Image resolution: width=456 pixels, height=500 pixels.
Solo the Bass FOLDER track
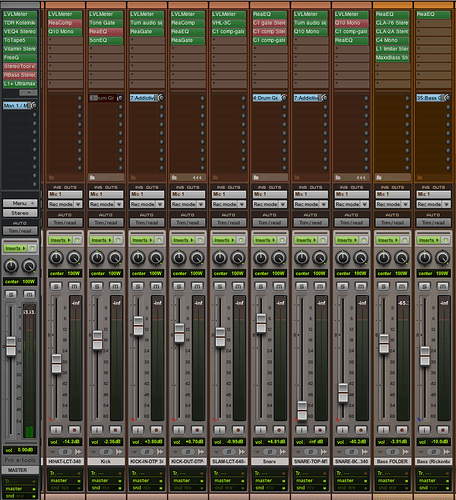[384, 286]
